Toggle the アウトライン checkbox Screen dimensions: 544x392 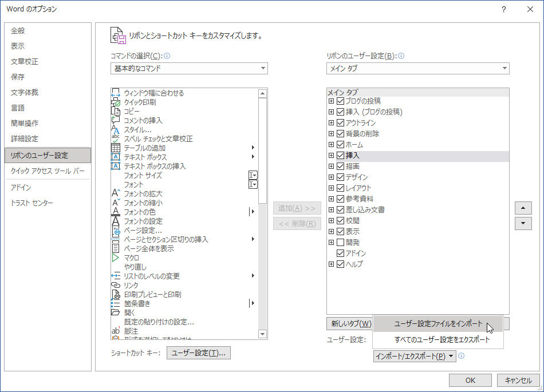coord(340,122)
